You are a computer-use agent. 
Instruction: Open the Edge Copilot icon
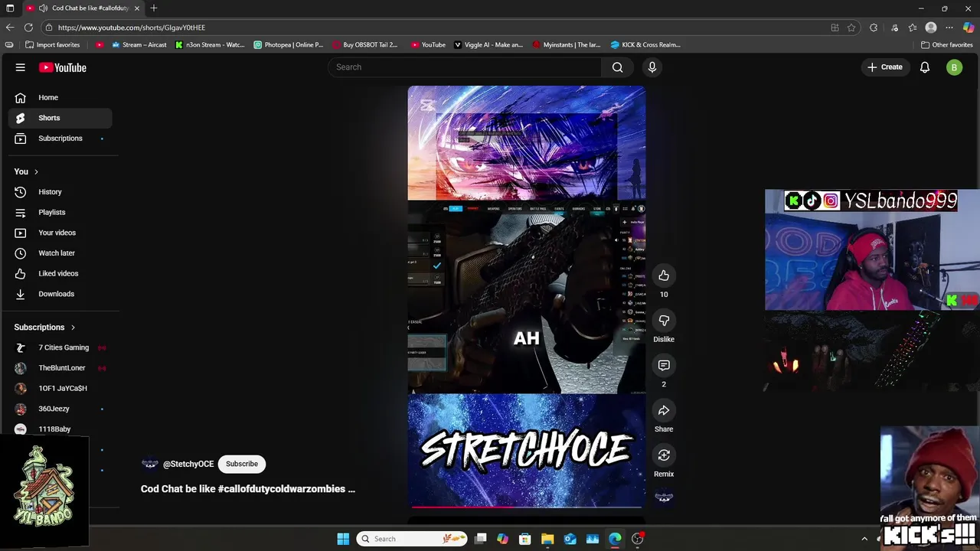click(969, 28)
